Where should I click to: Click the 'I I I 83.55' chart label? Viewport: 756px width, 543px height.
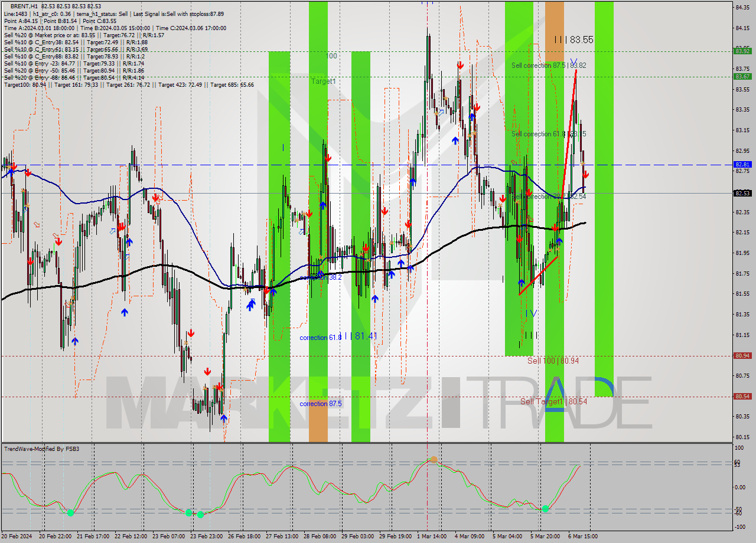(x=573, y=40)
